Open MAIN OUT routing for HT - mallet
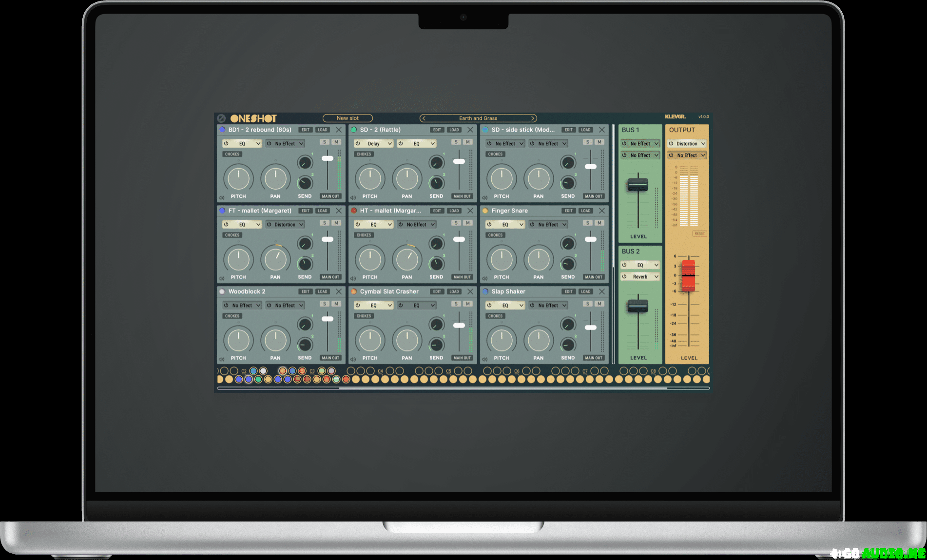 click(462, 277)
